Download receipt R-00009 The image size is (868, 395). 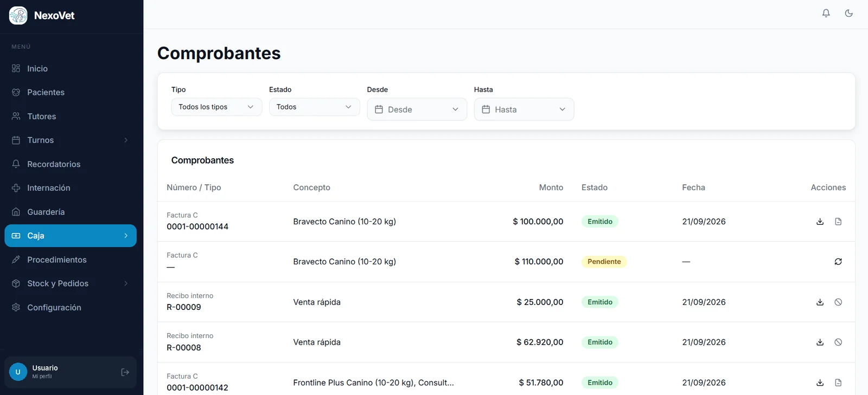pos(820,302)
